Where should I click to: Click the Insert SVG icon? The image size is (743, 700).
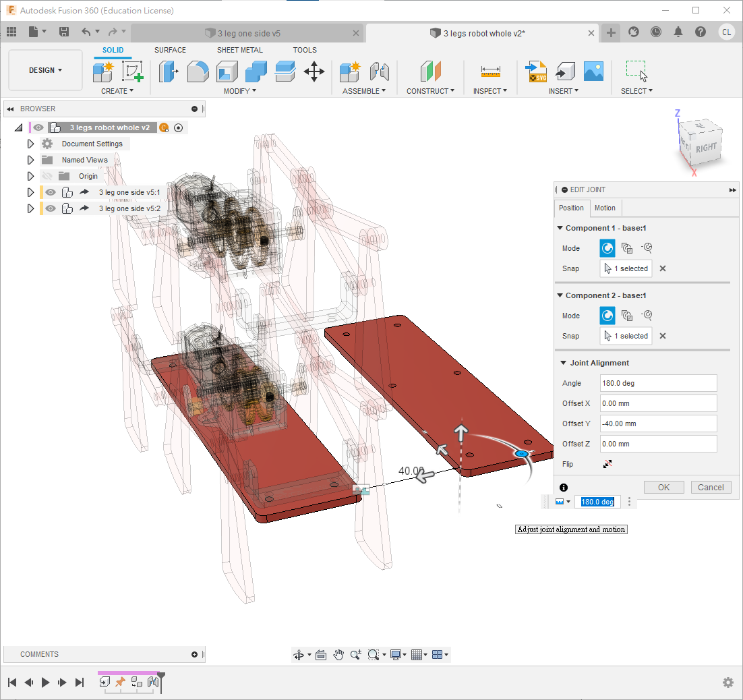click(x=537, y=71)
